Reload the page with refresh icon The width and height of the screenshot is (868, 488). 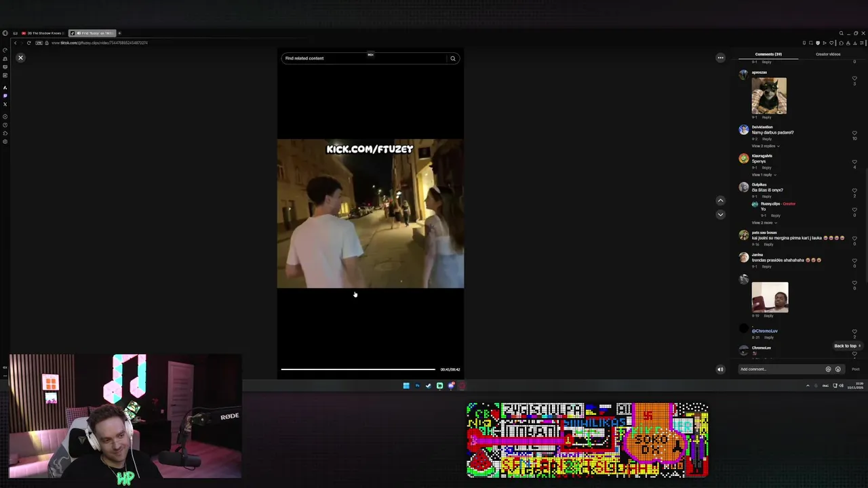pyautogui.click(x=28, y=43)
